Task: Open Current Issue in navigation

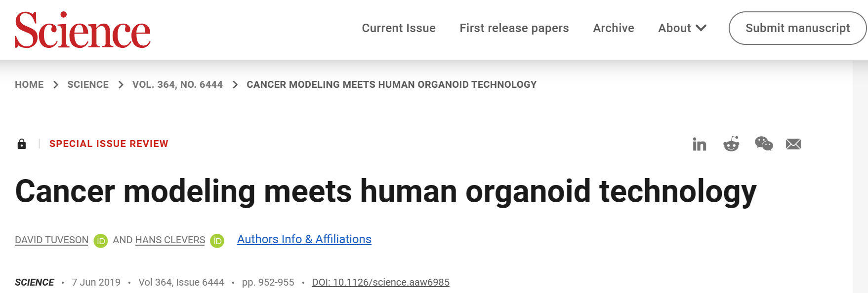Action: pos(399,28)
